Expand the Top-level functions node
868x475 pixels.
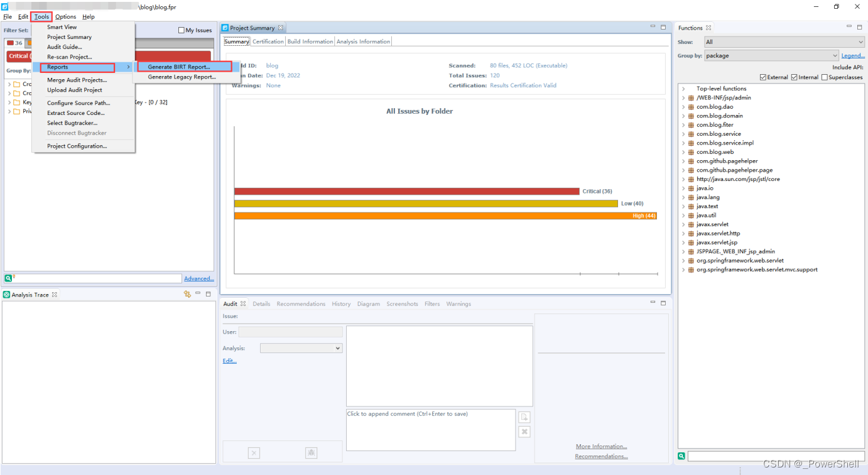683,89
